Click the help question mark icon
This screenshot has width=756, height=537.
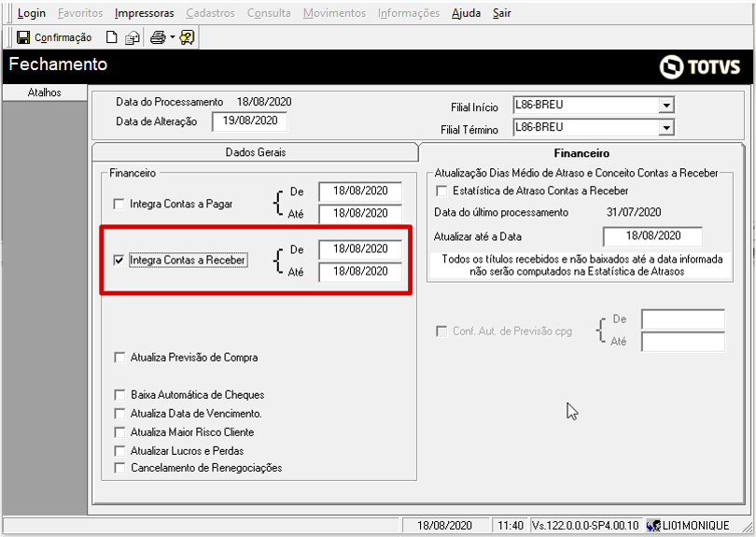click(x=187, y=37)
